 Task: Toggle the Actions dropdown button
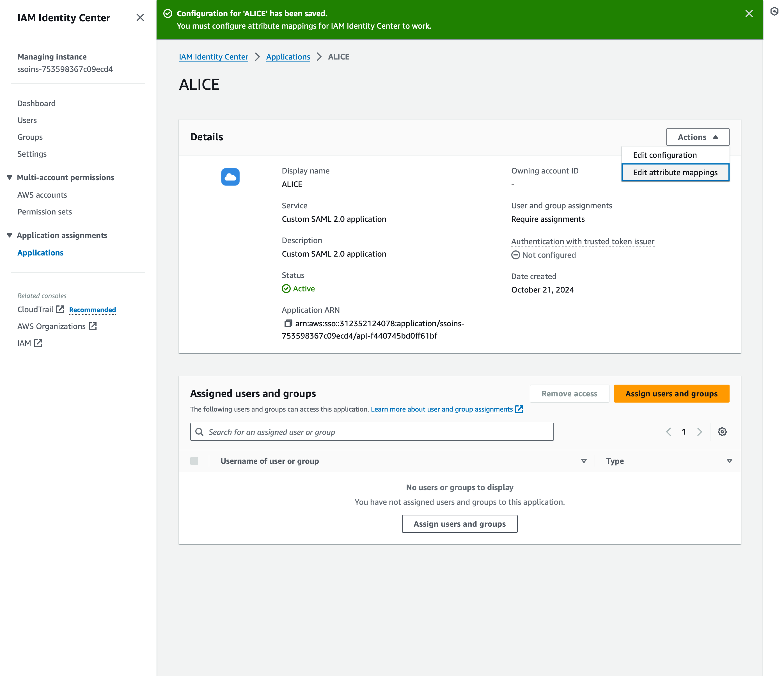point(698,137)
